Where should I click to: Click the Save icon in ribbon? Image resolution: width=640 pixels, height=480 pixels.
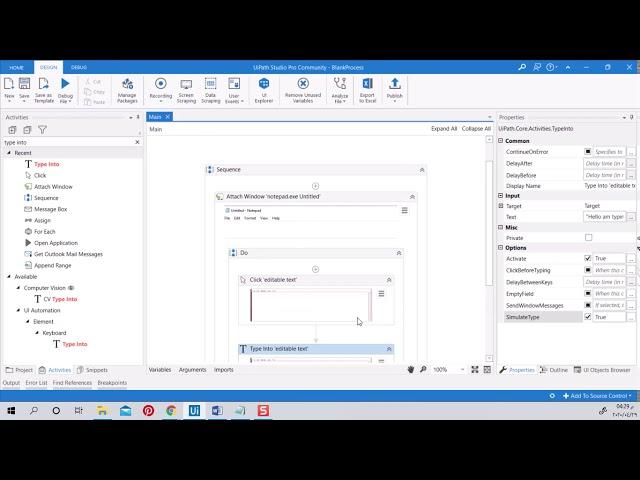click(x=24, y=84)
